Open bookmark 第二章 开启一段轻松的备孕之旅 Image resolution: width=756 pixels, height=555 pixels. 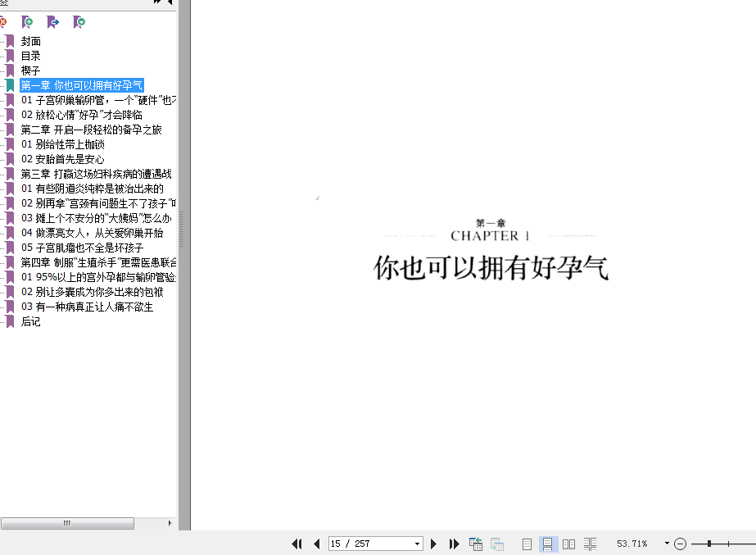tap(91, 130)
